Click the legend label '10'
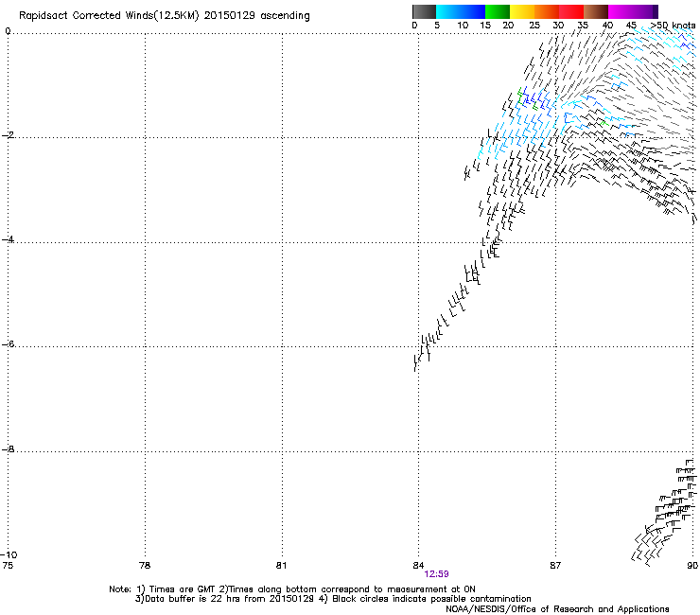 [463, 26]
